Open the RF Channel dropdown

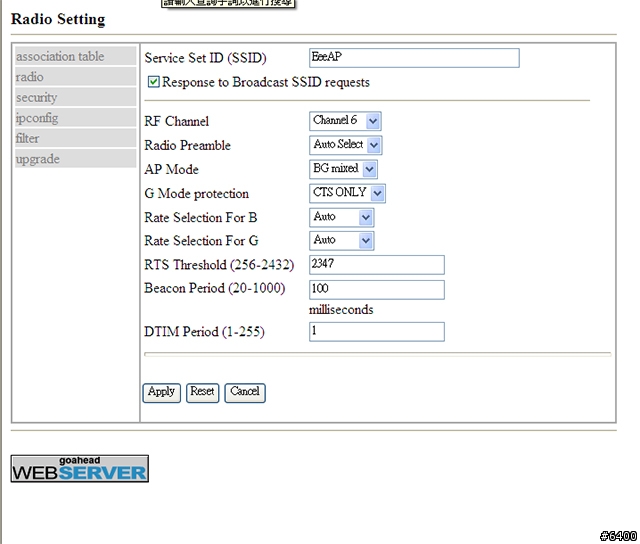pos(345,121)
